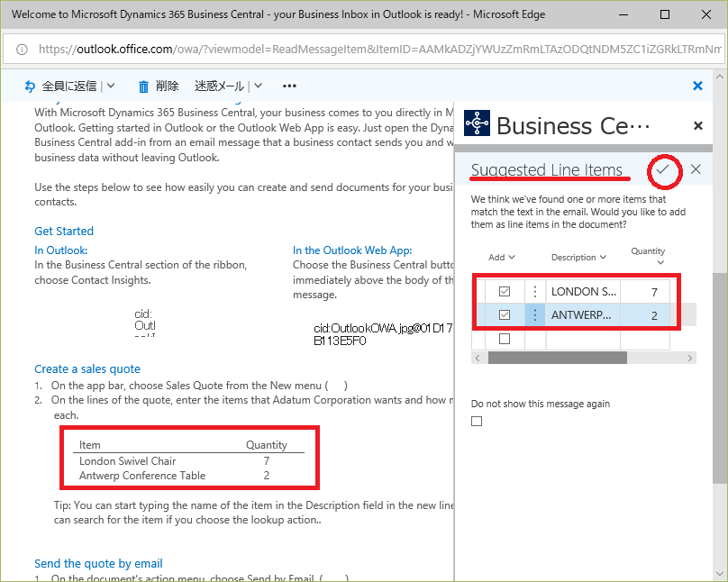Maximize the Edge window

[665, 14]
